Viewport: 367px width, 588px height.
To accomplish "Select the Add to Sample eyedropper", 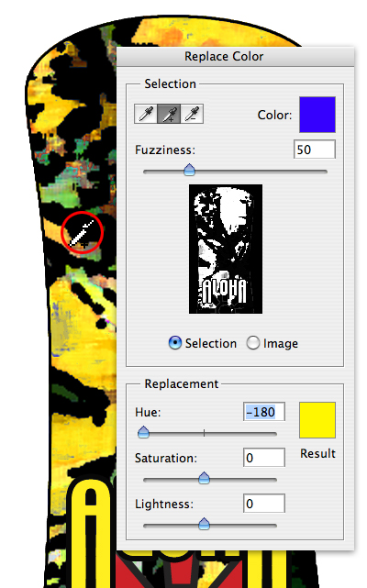I will (x=169, y=114).
